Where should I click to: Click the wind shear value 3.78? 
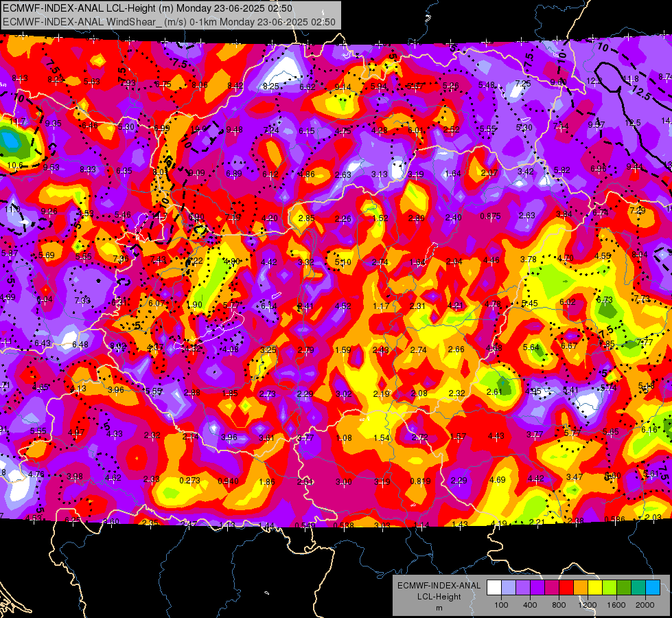pos(528,260)
